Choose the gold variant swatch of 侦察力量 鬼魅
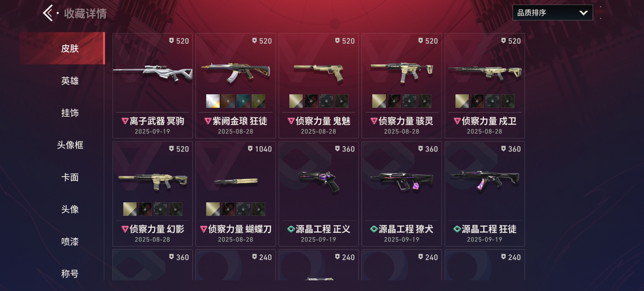This screenshot has height=291, width=644. [296, 101]
